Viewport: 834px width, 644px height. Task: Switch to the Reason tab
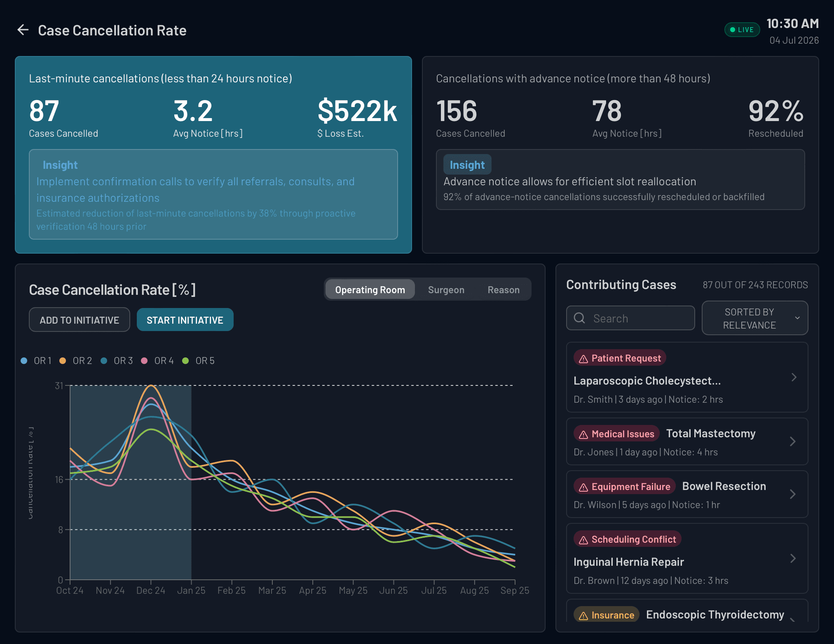click(x=503, y=290)
